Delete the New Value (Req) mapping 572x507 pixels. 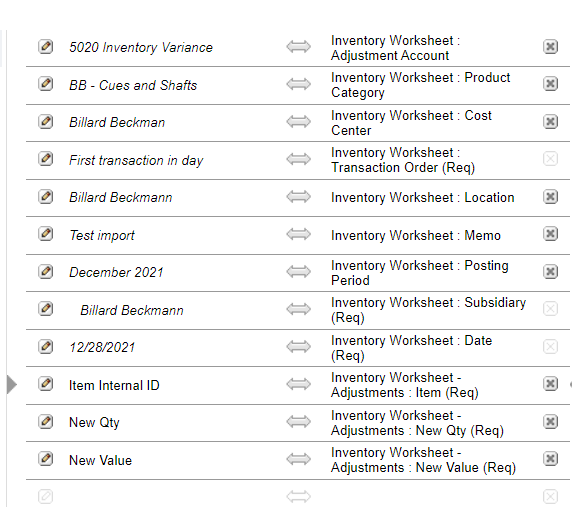point(550,459)
